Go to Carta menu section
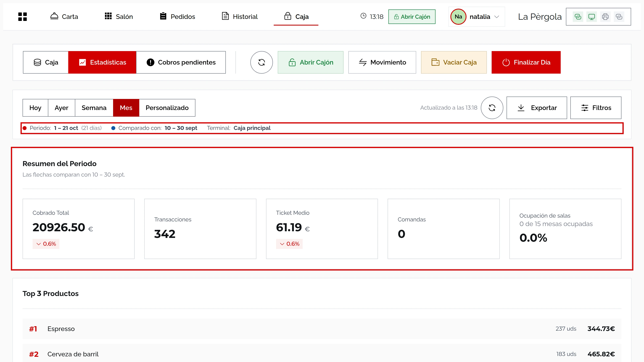The height and width of the screenshot is (362, 644). 64,17
